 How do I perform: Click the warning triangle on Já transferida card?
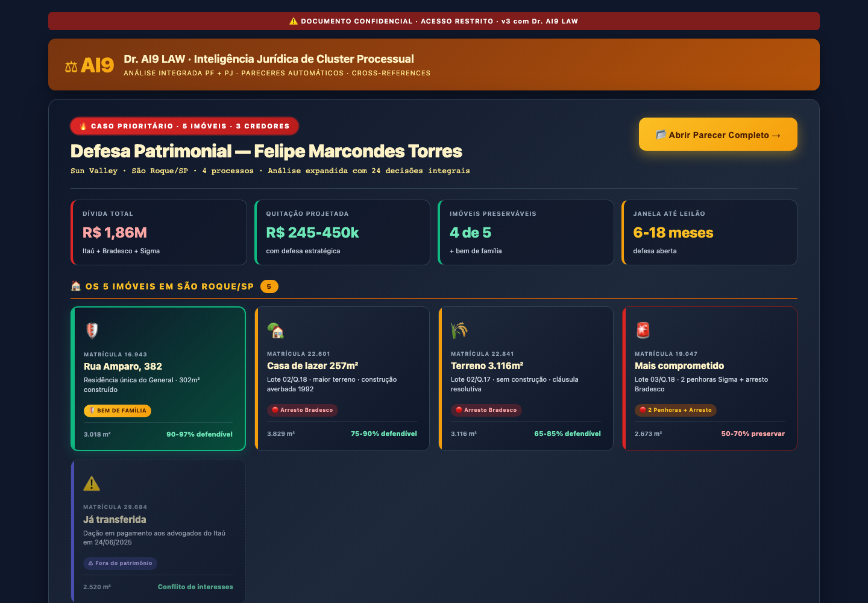coord(92,484)
